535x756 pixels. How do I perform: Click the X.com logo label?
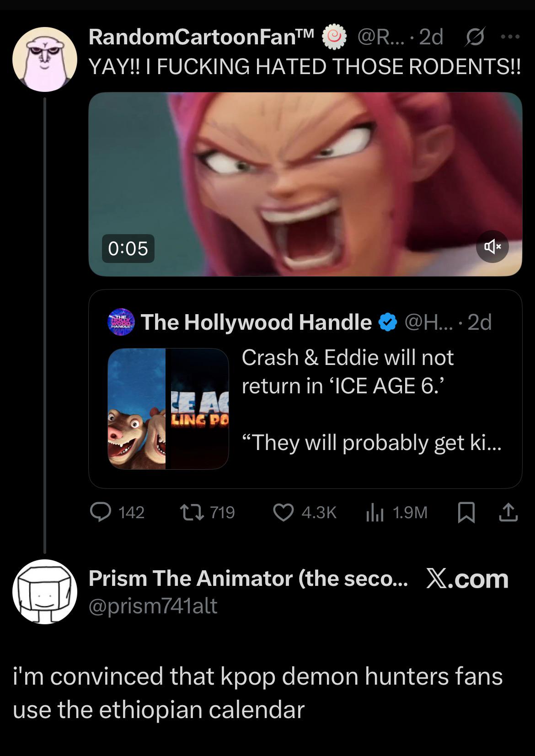[467, 579]
